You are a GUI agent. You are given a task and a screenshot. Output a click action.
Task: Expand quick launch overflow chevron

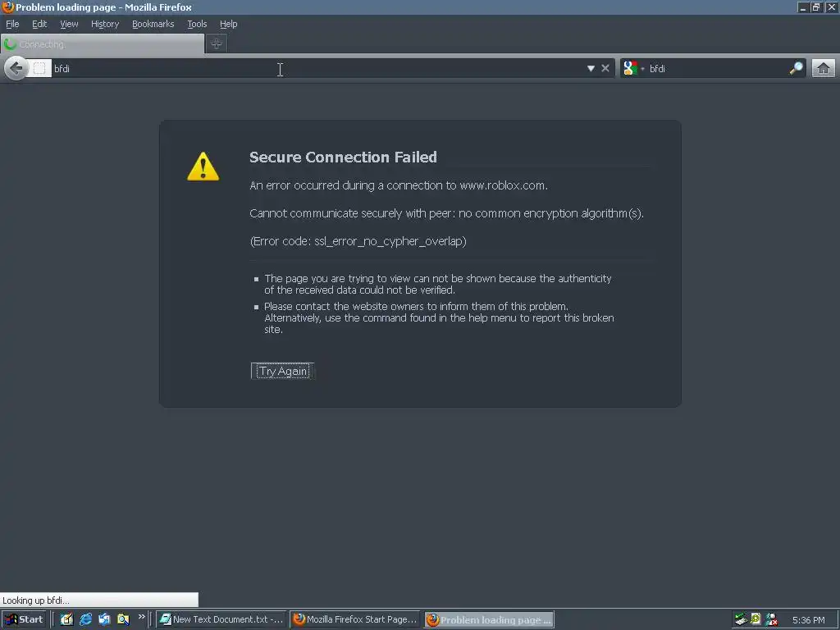pyautogui.click(x=141, y=617)
